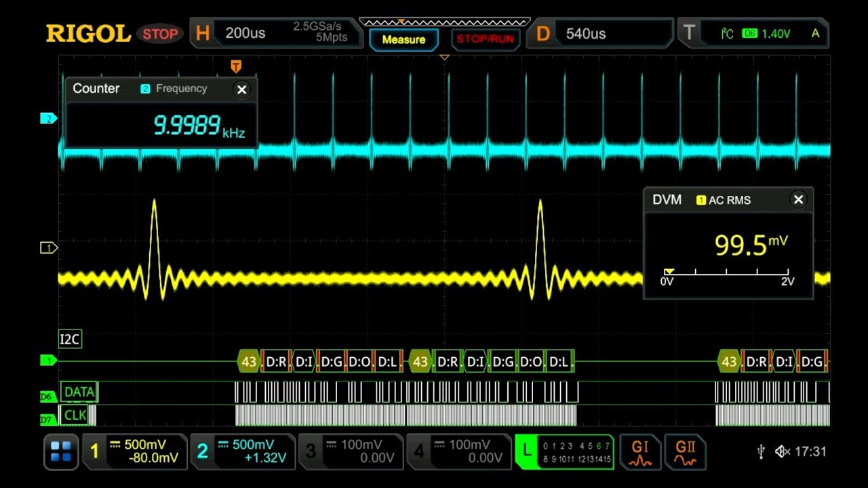Click the 2.5GSa/s sample rate readout
The width and height of the screenshot is (868, 488).
[x=317, y=26]
